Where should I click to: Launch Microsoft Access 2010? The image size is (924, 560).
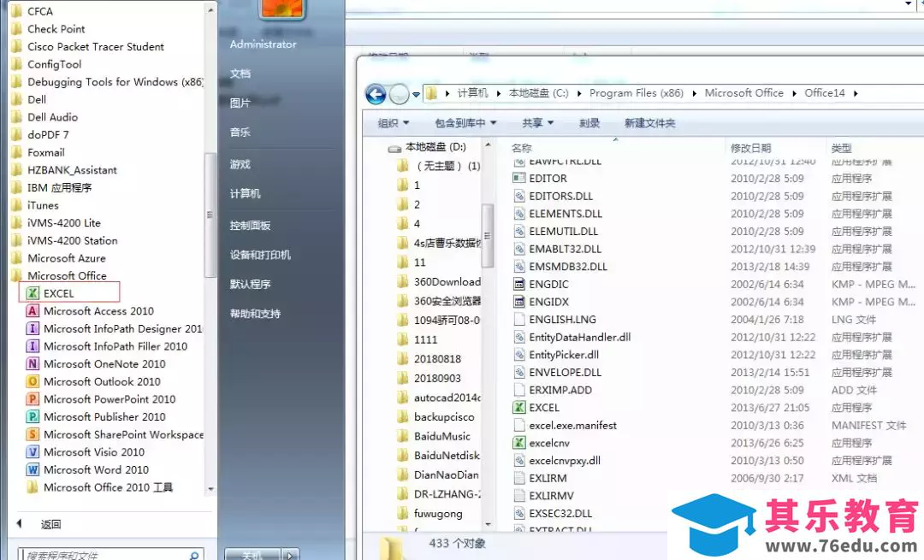click(90, 311)
